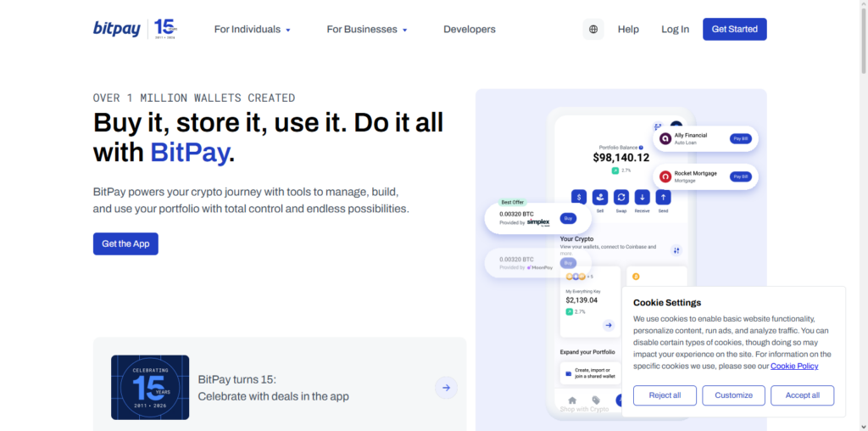The image size is (868, 431).
Task: Expand the For Individuals caret
Action: point(288,30)
